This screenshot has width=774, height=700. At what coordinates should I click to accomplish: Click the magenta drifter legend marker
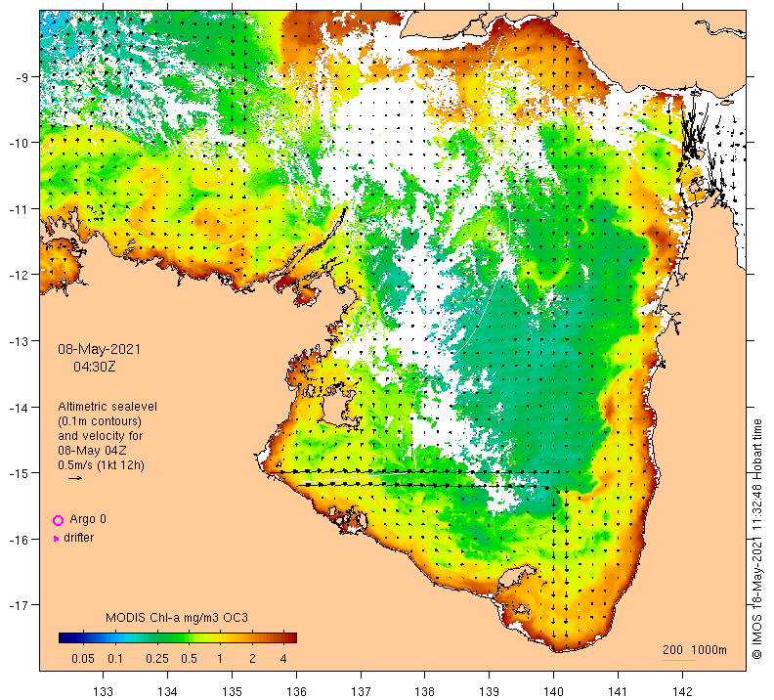click(x=56, y=539)
